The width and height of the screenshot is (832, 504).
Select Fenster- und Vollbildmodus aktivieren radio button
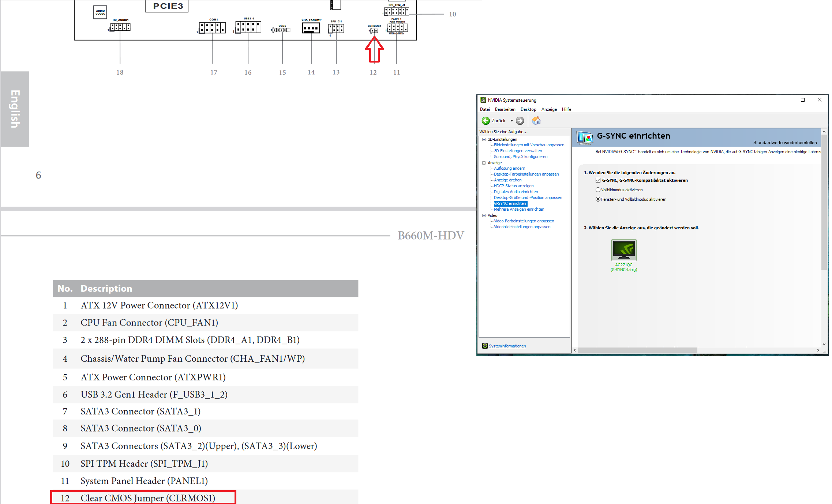598,199
